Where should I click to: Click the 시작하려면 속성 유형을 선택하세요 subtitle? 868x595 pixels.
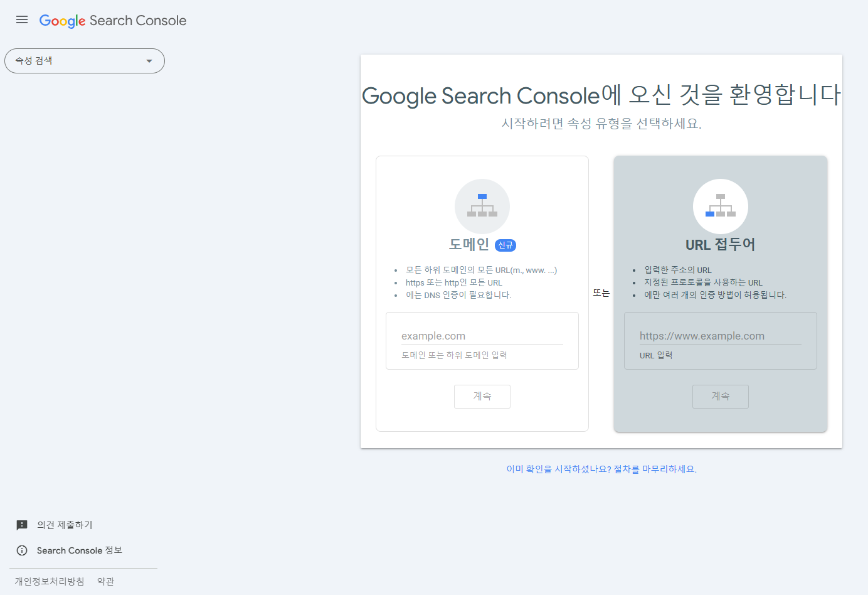(601, 124)
